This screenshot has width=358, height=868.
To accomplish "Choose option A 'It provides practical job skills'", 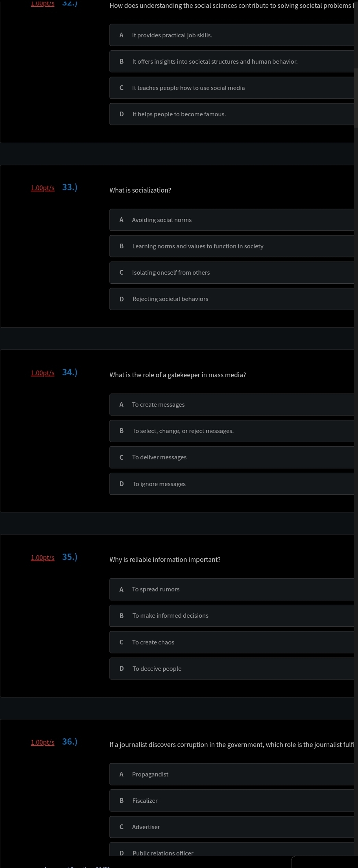I will (x=232, y=35).
